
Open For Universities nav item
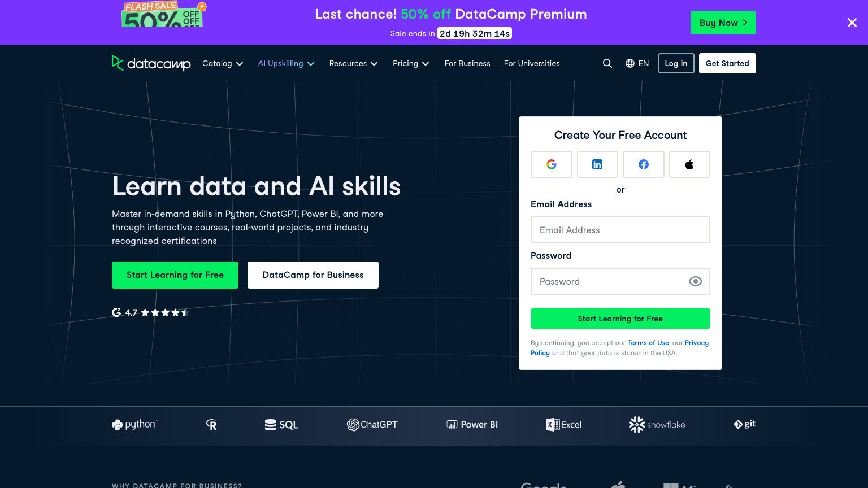[532, 63]
